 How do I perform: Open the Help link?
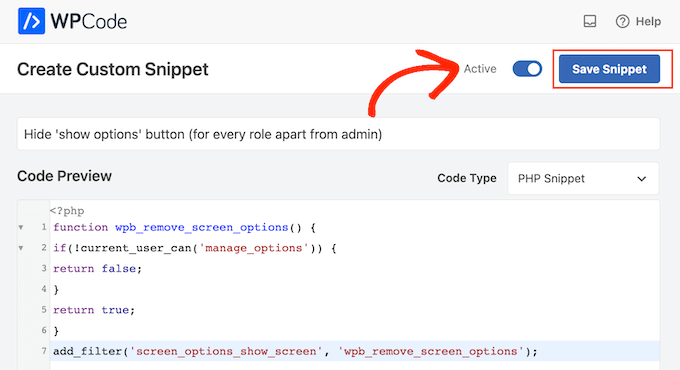point(638,21)
